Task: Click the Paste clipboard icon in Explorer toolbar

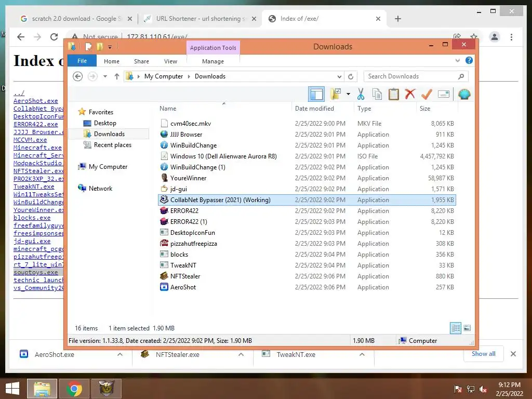Action: click(394, 94)
